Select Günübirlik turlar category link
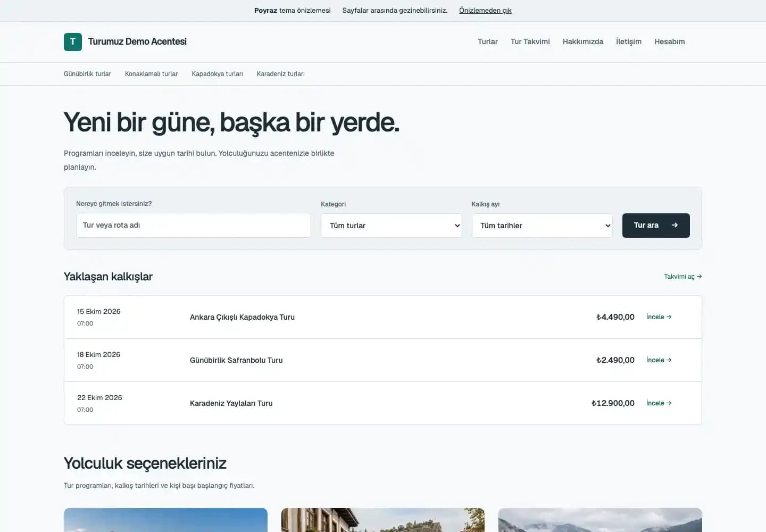The height and width of the screenshot is (532, 766). pyautogui.click(x=87, y=74)
